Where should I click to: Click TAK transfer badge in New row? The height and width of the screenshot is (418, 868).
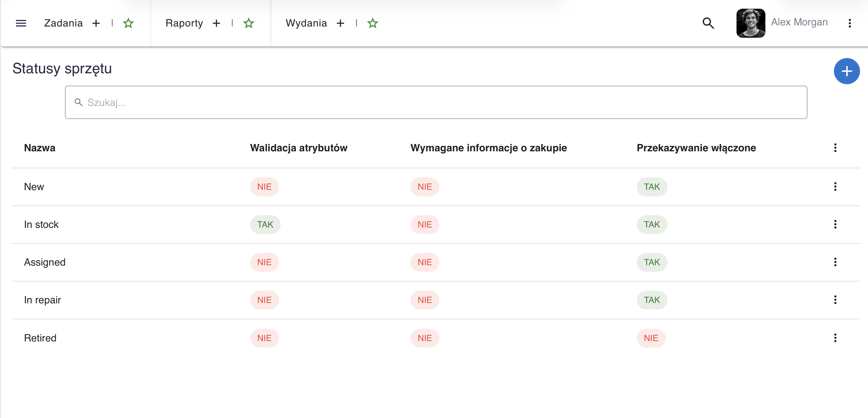coord(652,187)
